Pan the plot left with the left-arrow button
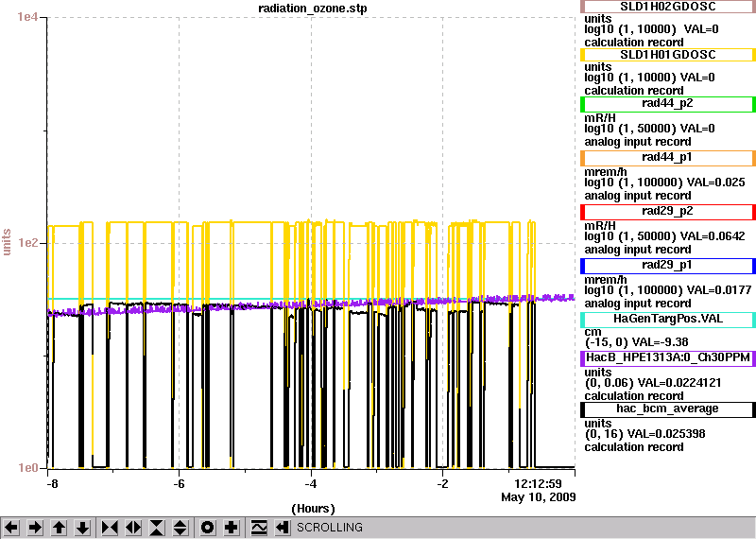Image resolution: width=756 pixels, height=539 pixels. click(11, 528)
